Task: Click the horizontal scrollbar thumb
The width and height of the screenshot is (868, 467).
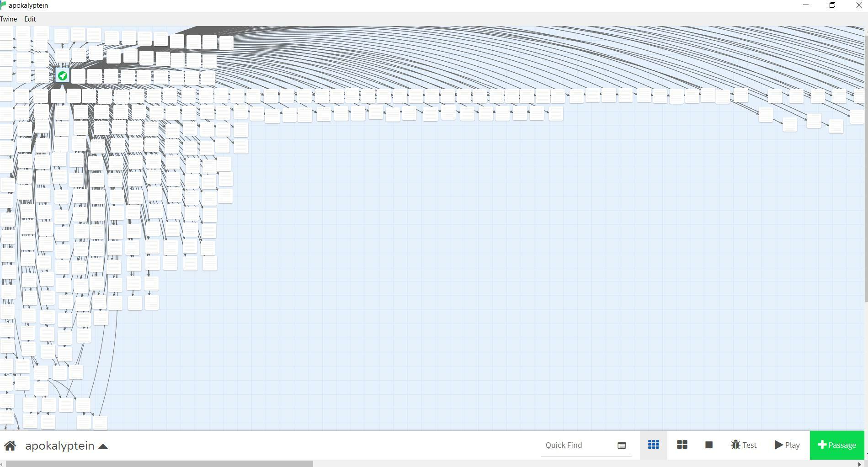Action: pyautogui.click(x=159, y=464)
